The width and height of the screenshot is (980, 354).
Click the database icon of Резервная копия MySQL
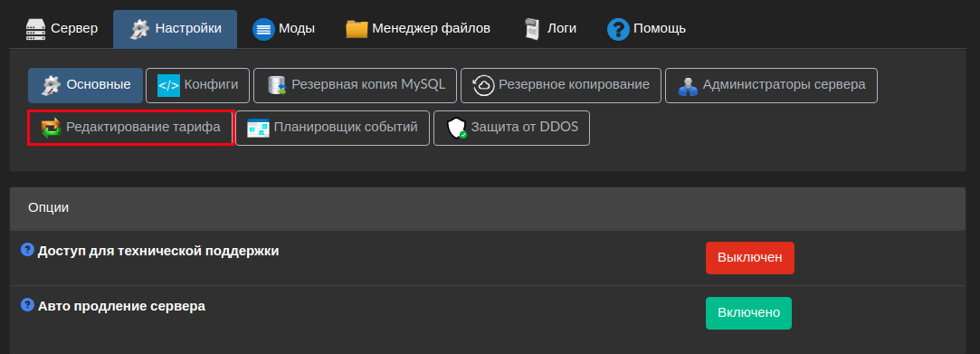(277, 86)
